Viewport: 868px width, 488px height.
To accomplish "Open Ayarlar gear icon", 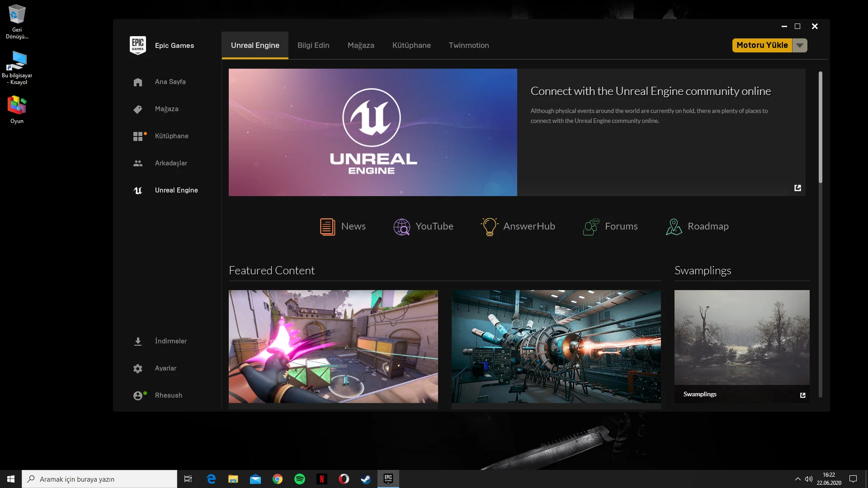I will tap(138, 368).
